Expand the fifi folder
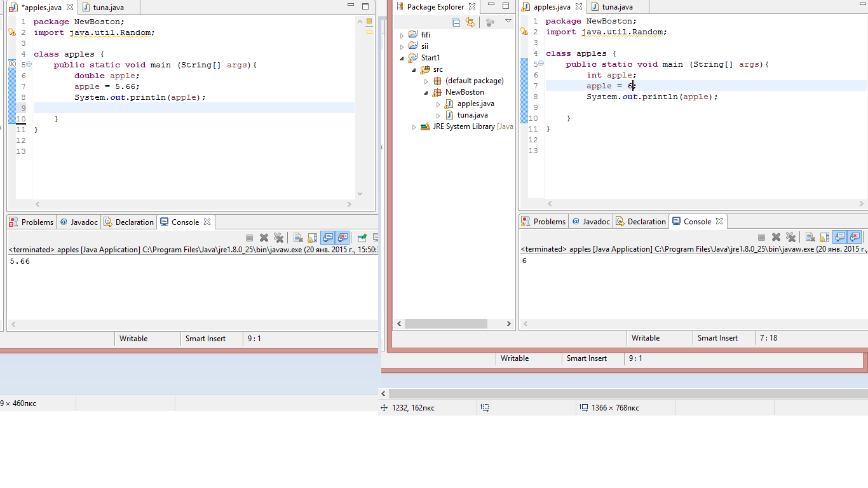868x488 pixels. coord(401,34)
